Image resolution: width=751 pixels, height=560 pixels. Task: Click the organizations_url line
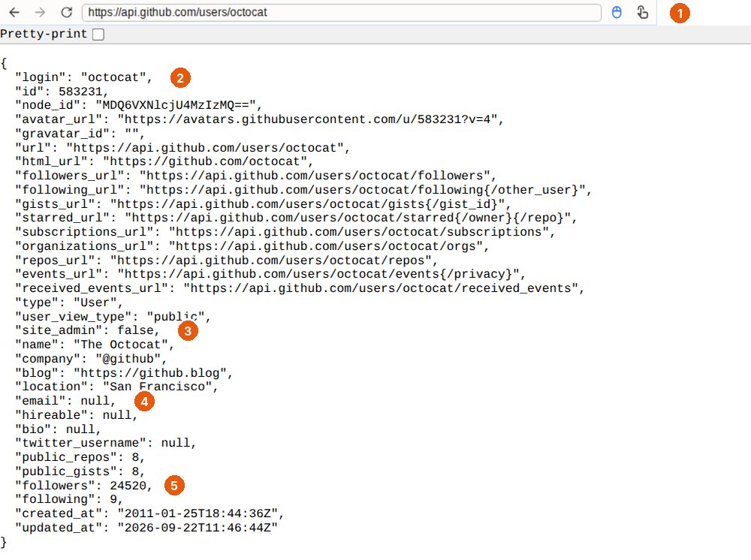click(x=252, y=246)
